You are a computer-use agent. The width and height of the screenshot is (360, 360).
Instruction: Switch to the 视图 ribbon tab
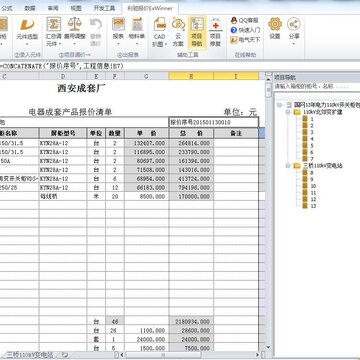76,8
